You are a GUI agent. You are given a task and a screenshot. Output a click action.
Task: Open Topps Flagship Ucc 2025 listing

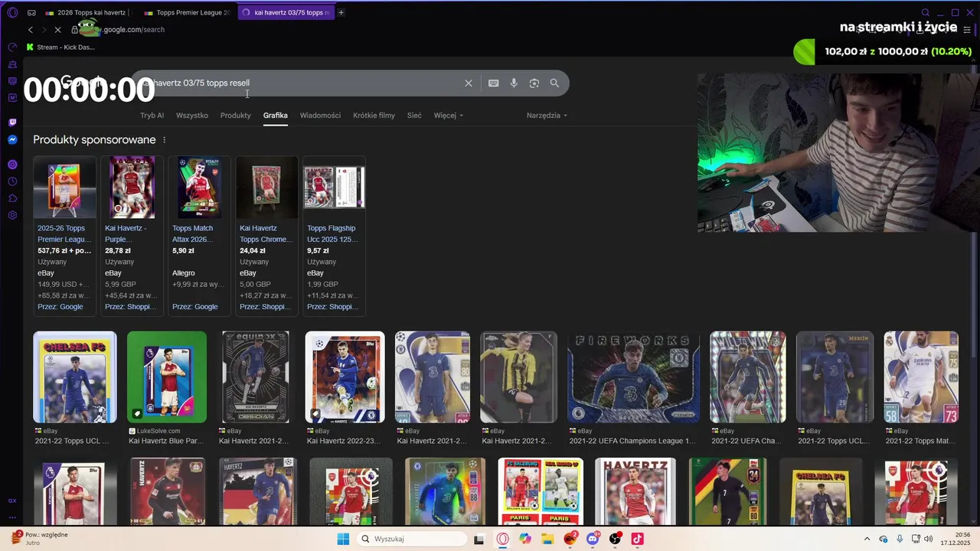pyautogui.click(x=334, y=236)
